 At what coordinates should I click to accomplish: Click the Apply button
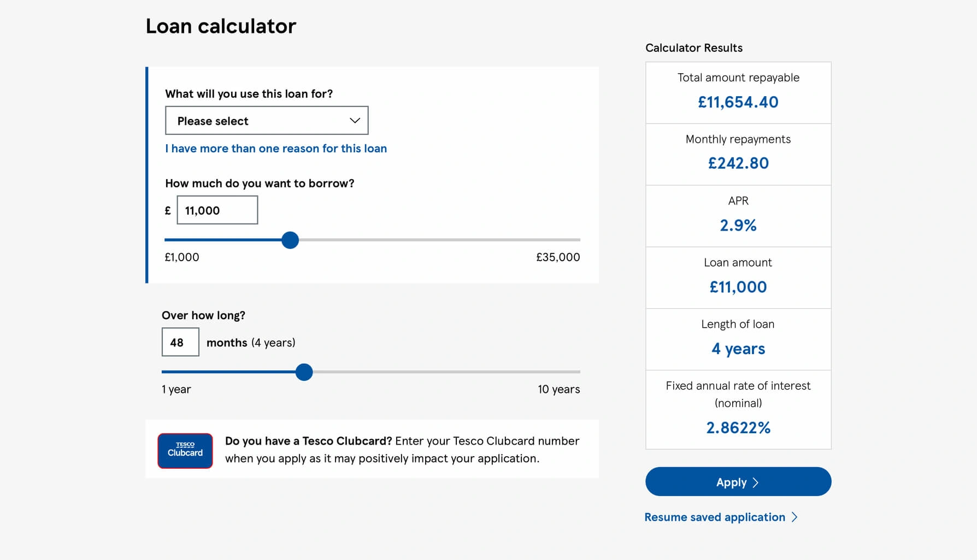tap(738, 482)
